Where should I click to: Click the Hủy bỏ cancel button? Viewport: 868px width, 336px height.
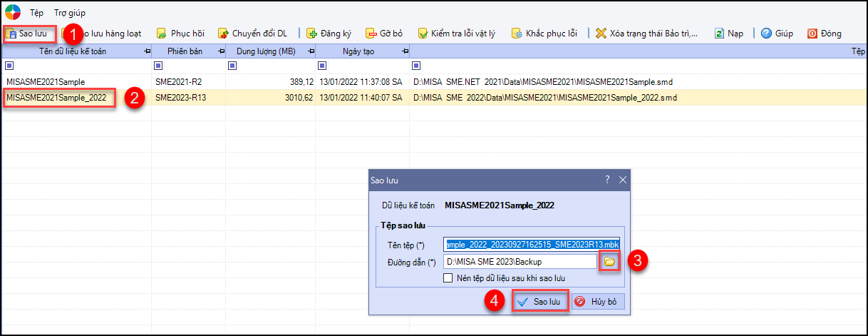click(599, 302)
